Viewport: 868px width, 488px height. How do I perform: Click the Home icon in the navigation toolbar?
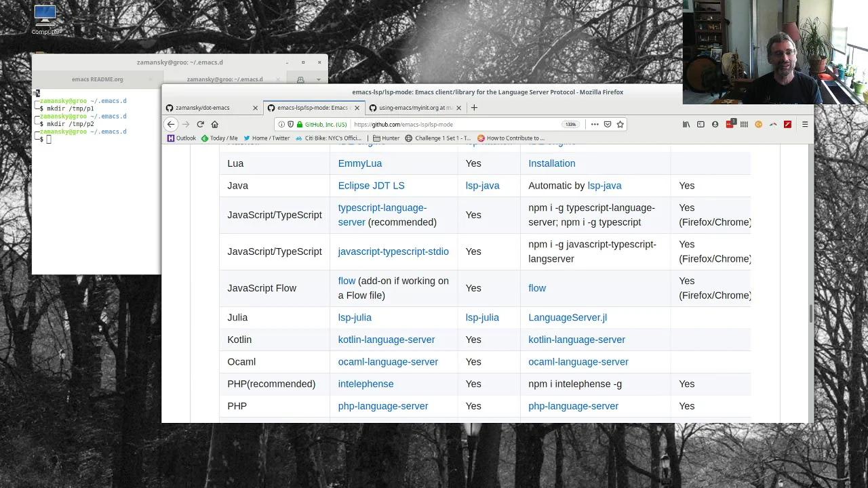pyautogui.click(x=214, y=124)
